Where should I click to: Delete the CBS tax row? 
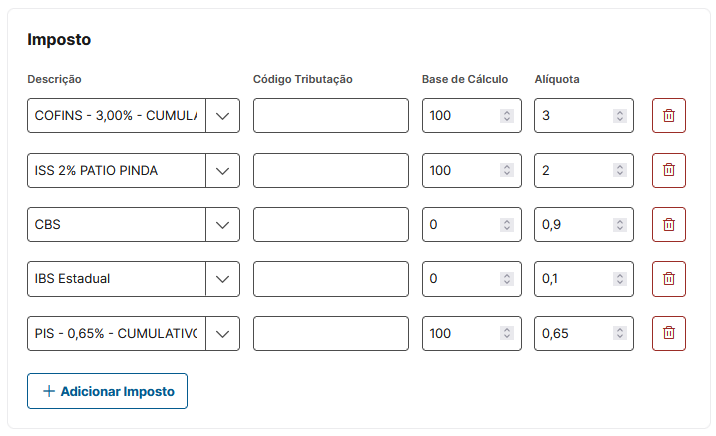669,225
